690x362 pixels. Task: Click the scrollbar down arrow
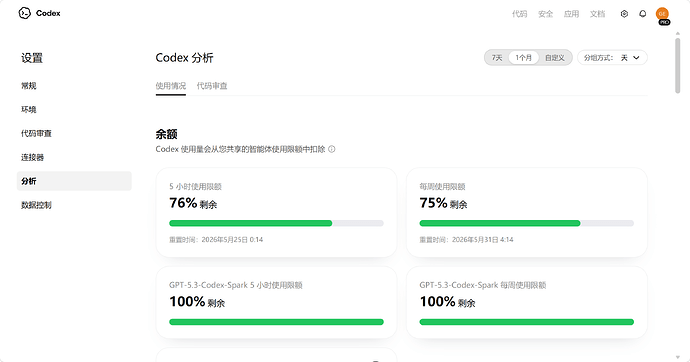(x=678, y=357)
